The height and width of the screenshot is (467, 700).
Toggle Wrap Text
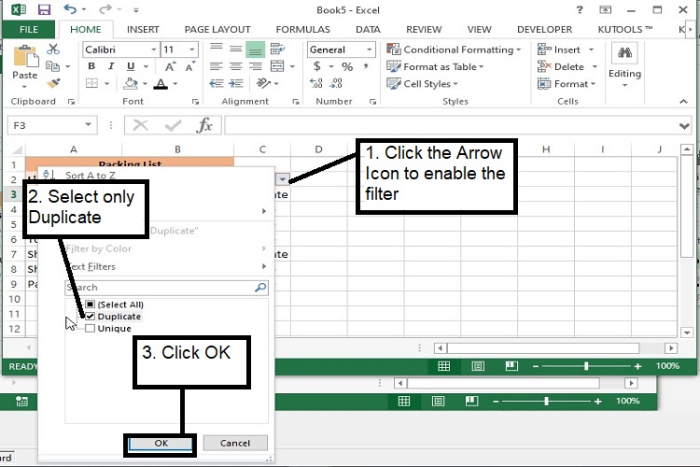tap(277, 49)
